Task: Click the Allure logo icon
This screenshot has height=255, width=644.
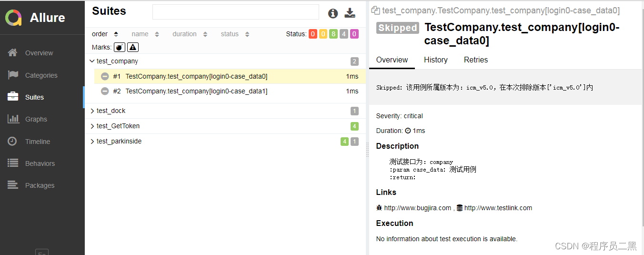Action: tap(14, 18)
